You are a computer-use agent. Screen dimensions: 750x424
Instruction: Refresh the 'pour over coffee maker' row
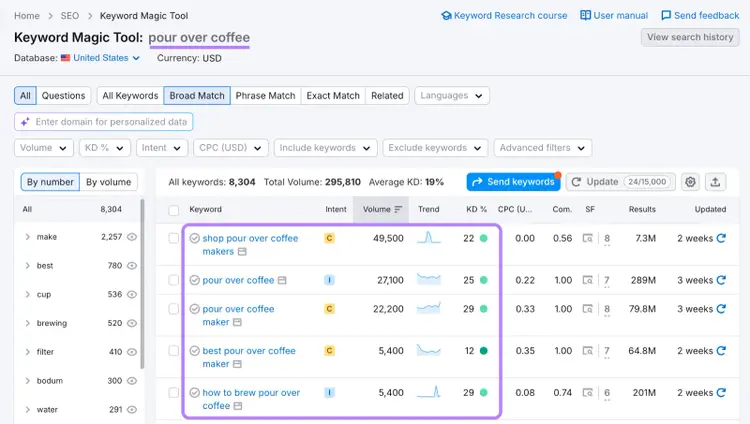[721, 309]
